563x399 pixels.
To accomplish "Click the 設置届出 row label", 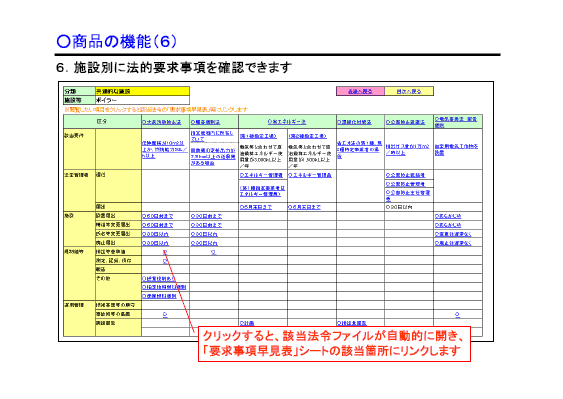I will click(106, 216).
